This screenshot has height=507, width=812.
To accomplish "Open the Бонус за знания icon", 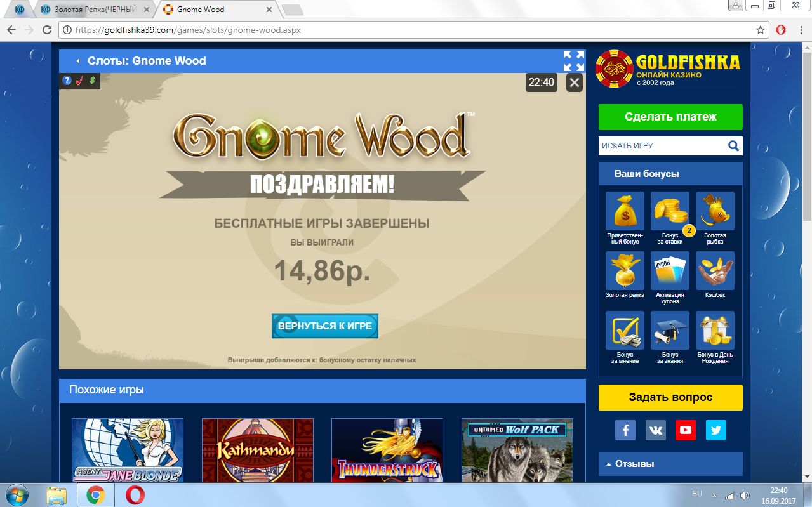I will (670, 331).
